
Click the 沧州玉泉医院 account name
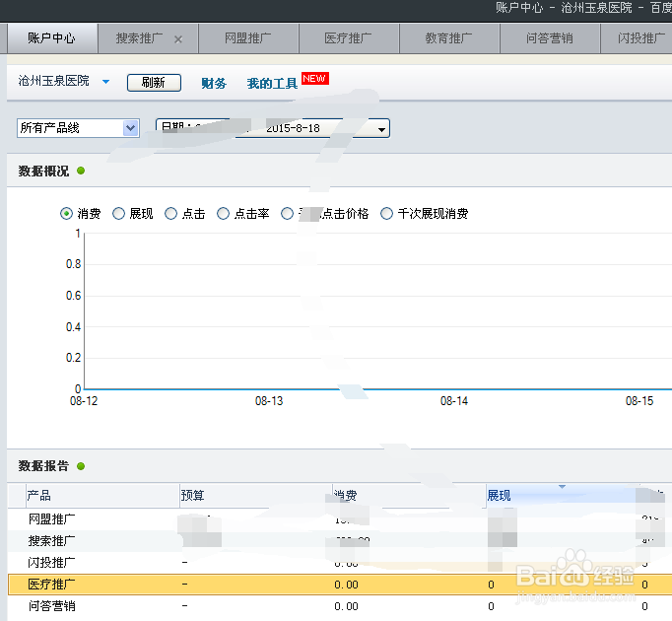(53, 81)
